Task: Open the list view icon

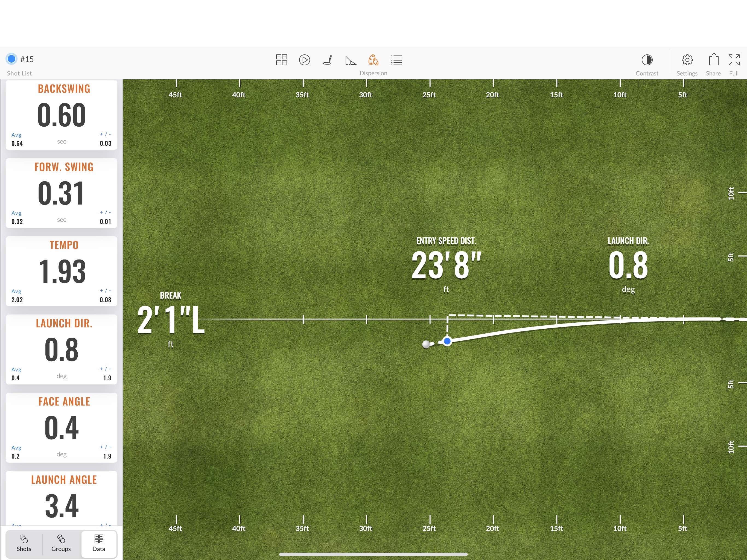Action: pyautogui.click(x=396, y=60)
